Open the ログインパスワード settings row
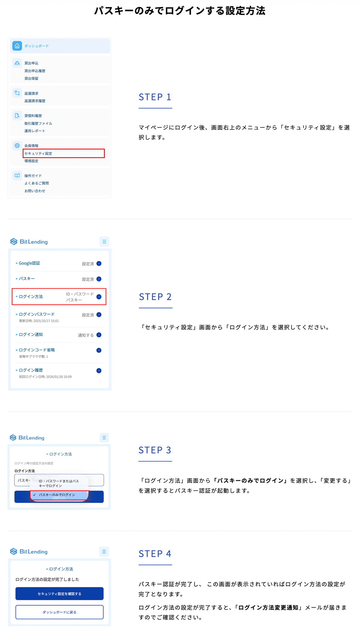The width and height of the screenshot is (362, 644). click(x=59, y=317)
